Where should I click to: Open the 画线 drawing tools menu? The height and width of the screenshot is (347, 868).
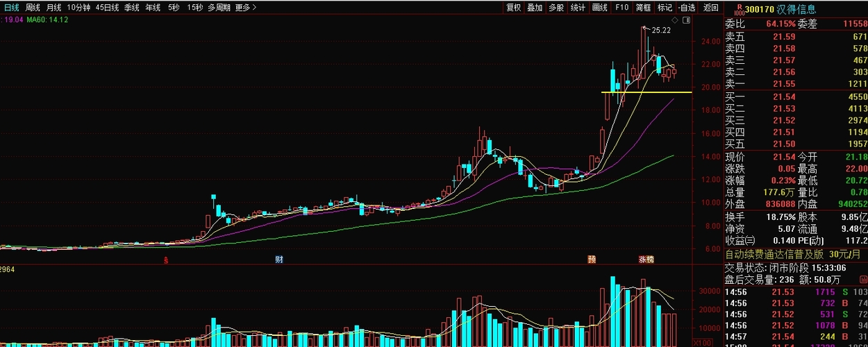(600, 8)
